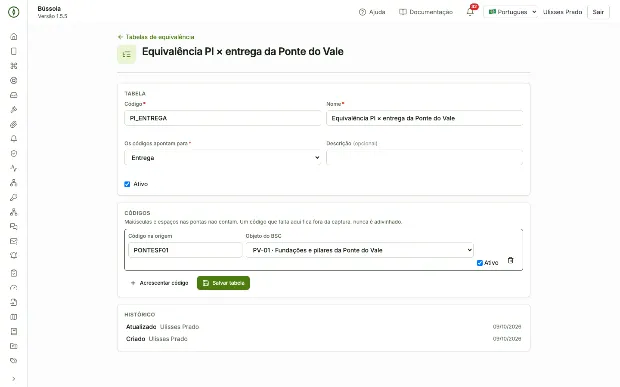The width and height of the screenshot is (620, 387).
Task: Open the chat messages icon in sidebar
Action: pos(13,227)
